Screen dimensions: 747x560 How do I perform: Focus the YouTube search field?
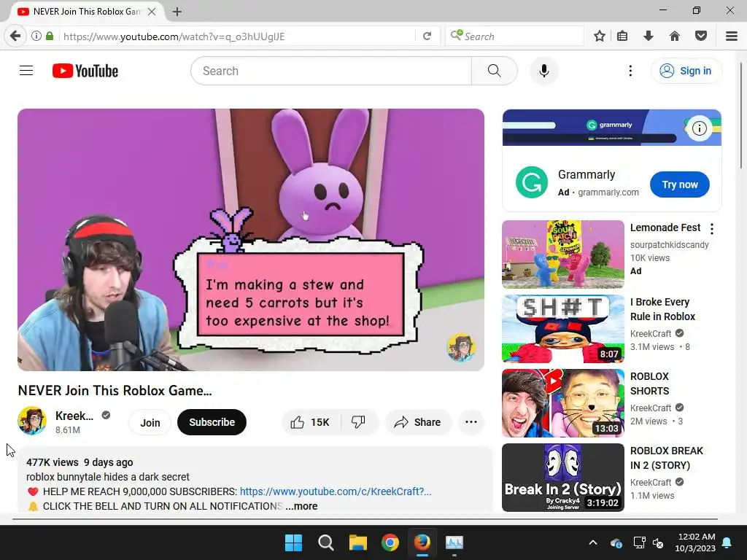(331, 71)
